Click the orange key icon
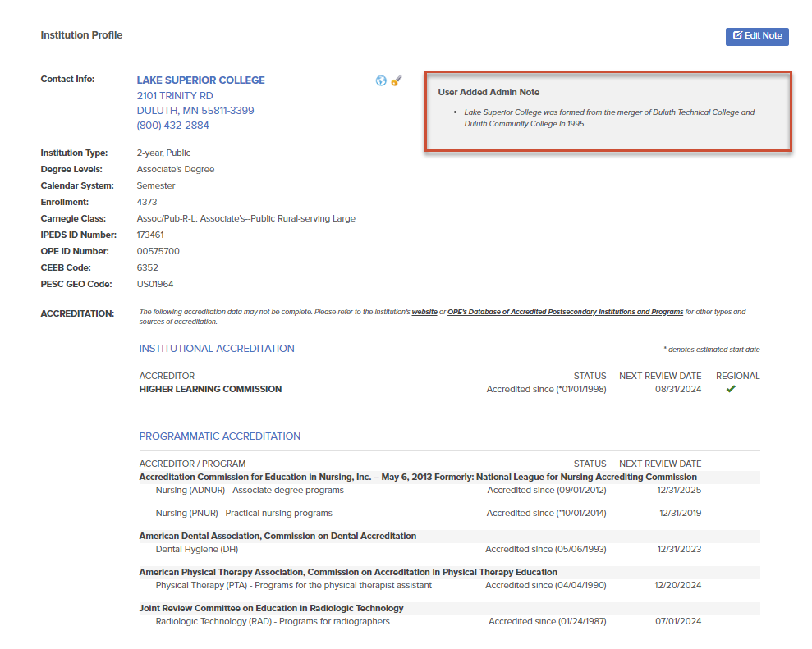 click(397, 80)
